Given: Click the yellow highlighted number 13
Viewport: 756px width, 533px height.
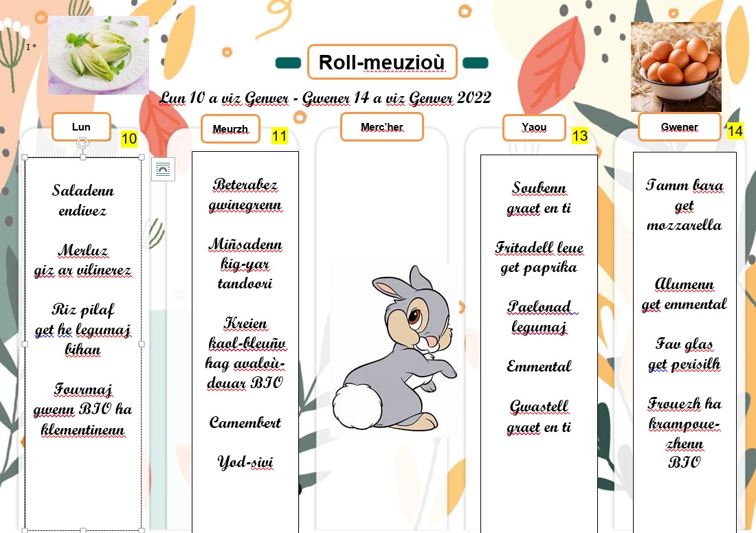Looking at the screenshot, I should [x=580, y=136].
